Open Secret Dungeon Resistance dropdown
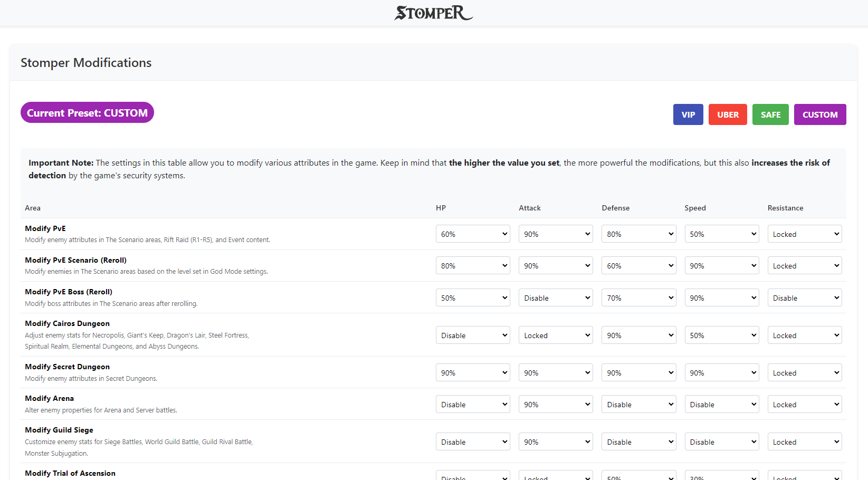Image resolution: width=868 pixels, height=480 pixels. 805,372
